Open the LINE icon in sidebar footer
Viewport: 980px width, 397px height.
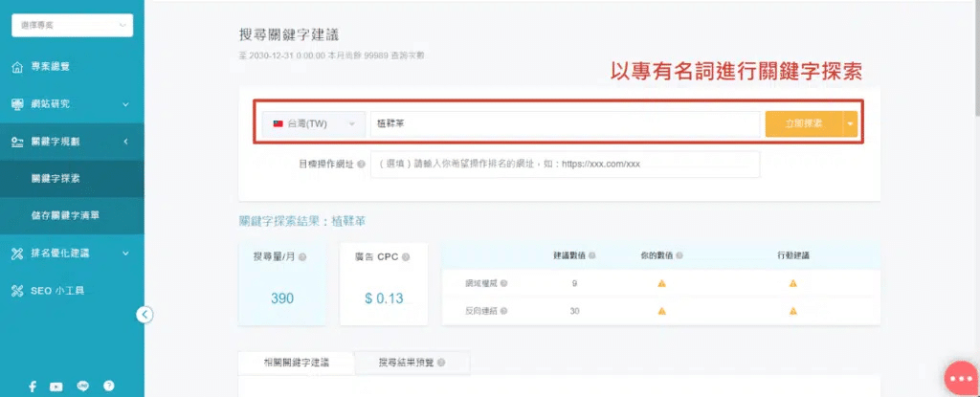click(83, 386)
